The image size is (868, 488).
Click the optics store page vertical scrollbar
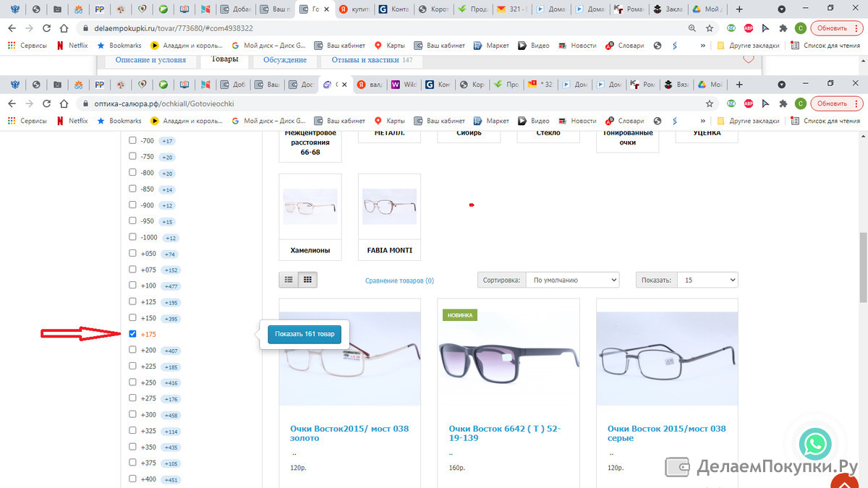pyautogui.click(x=863, y=267)
